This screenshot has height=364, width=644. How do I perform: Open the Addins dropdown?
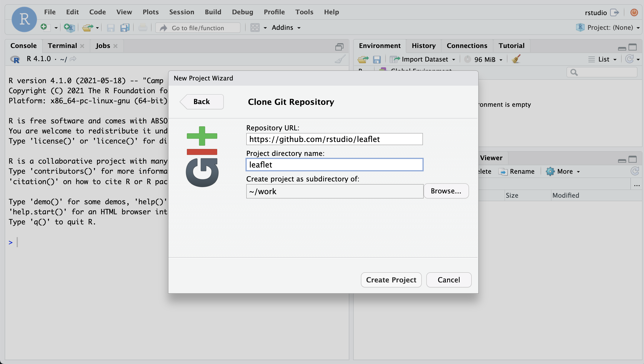(286, 27)
